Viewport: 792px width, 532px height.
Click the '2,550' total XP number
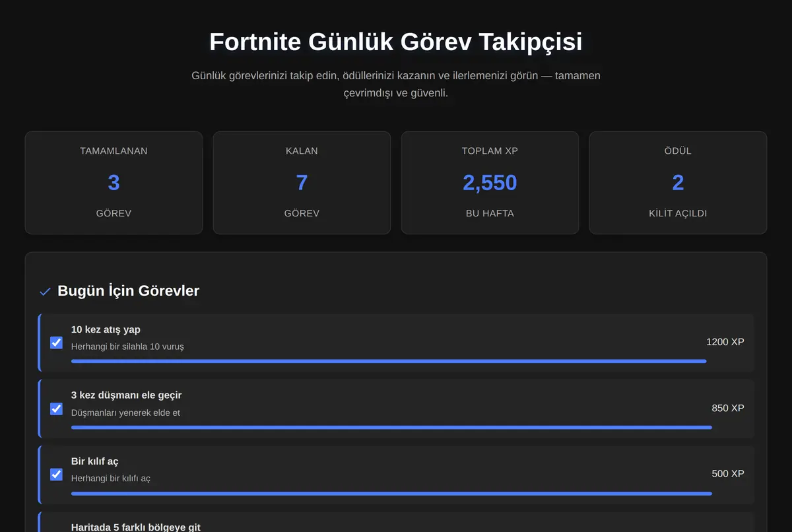490,183
